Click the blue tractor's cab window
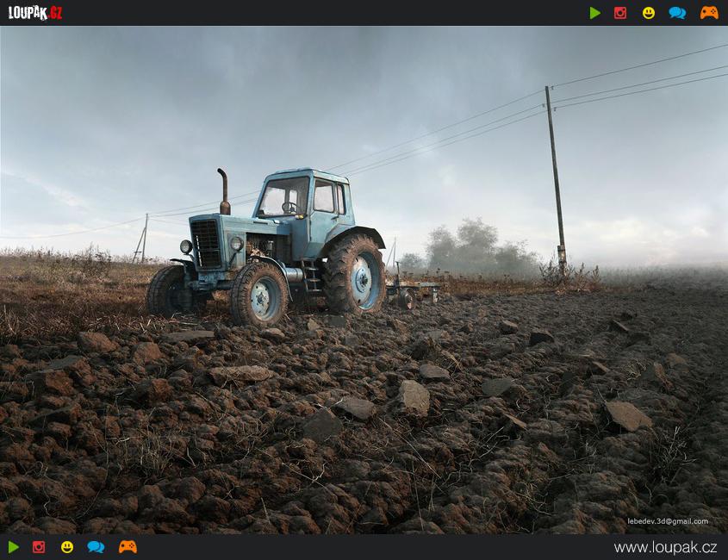The height and width of the screenshot is (560, 728). click(x=284, y=197)
